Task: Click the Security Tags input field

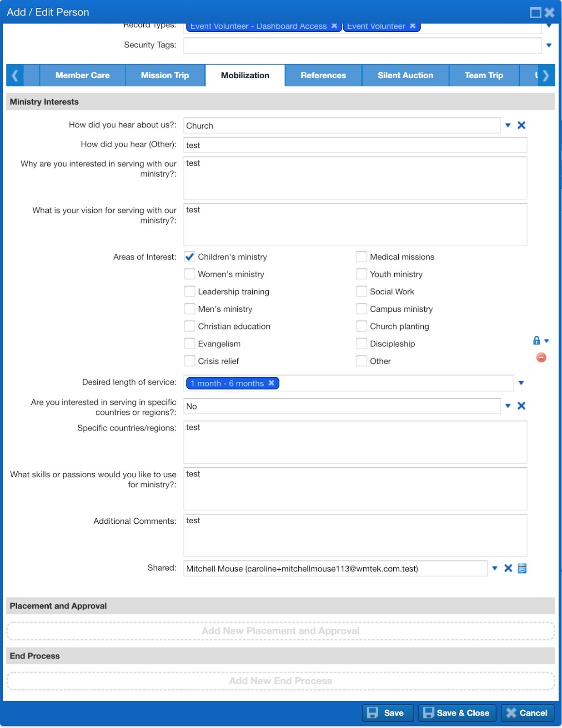Action: click(x=362, y=45)
